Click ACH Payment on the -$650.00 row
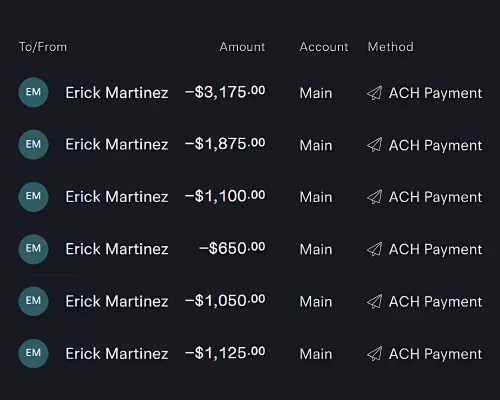This screenshot has width=500, height=400. (x=435, y=249)
